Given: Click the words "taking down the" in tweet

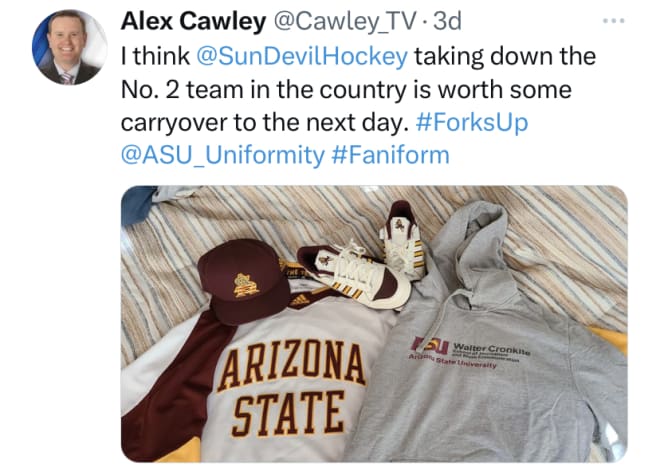Looking at the screenshot, I should click(505, 57).
